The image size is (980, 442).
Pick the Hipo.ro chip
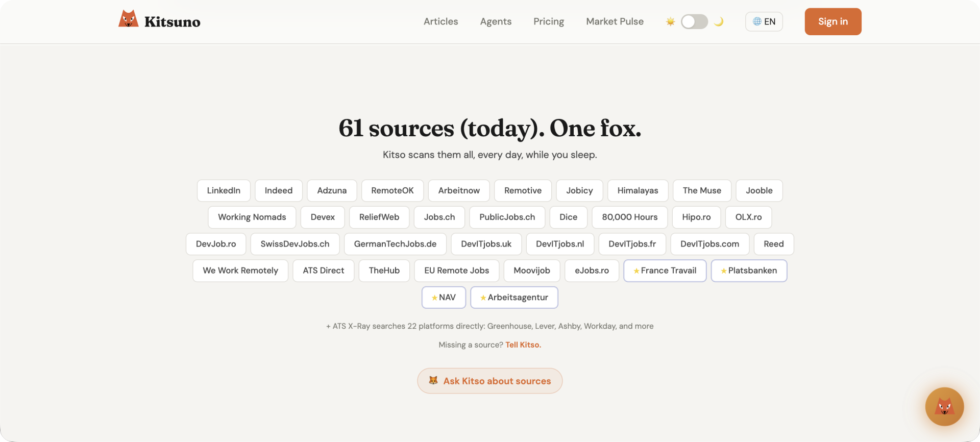696,217
